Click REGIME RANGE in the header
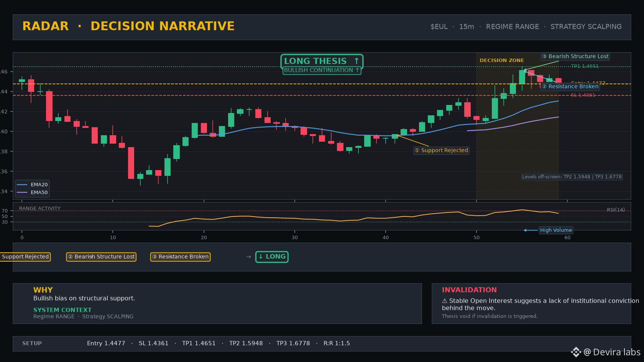Viewport: 644px width, 362px height. click(x=512, y=27)
